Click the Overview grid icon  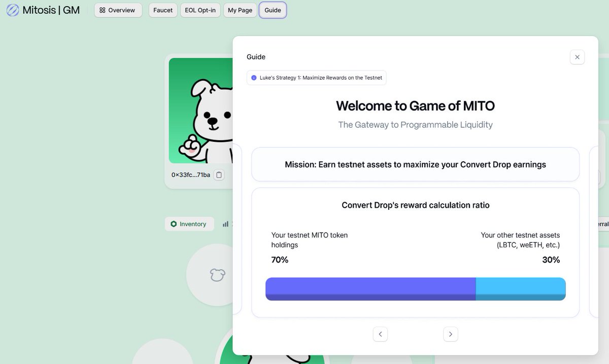click(103, 10)
